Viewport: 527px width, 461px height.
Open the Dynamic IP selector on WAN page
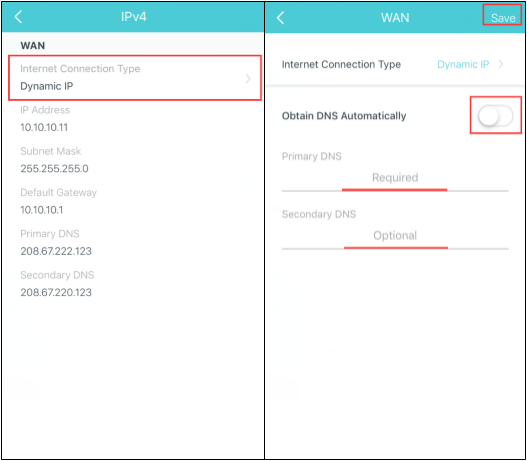pos(463,64)
